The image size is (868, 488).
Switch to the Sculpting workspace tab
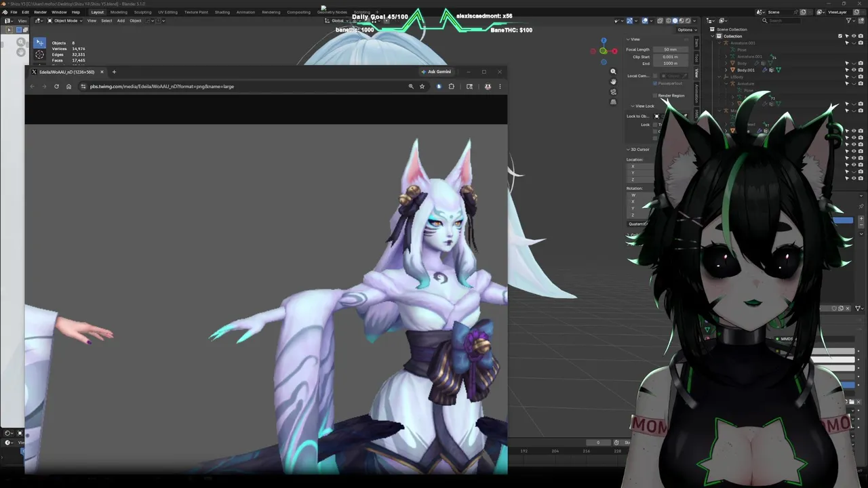coord(142,12)
